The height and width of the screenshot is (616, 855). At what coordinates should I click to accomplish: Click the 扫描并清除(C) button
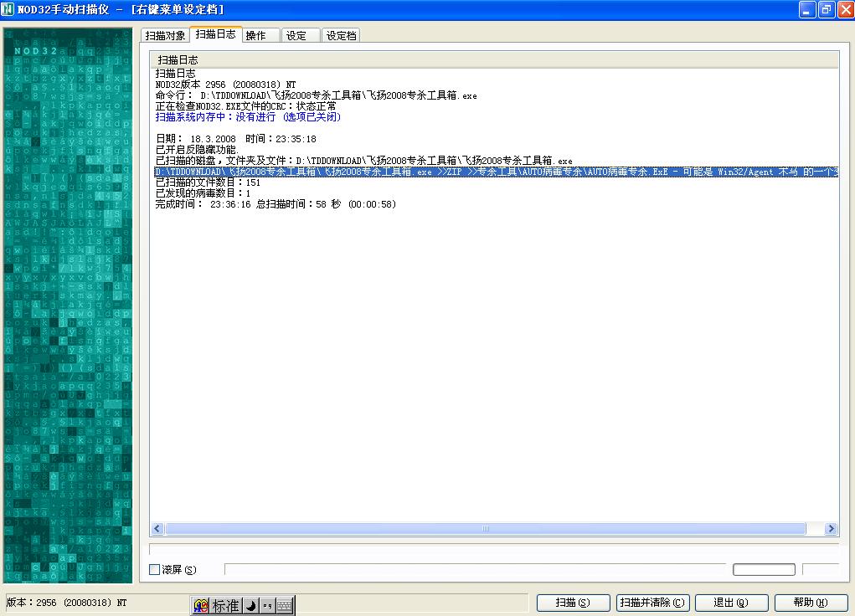coord(652,603)
